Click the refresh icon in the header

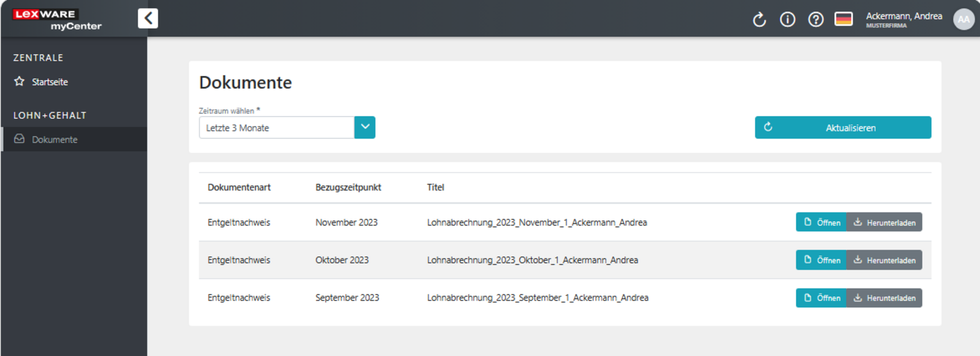(759, 19)
